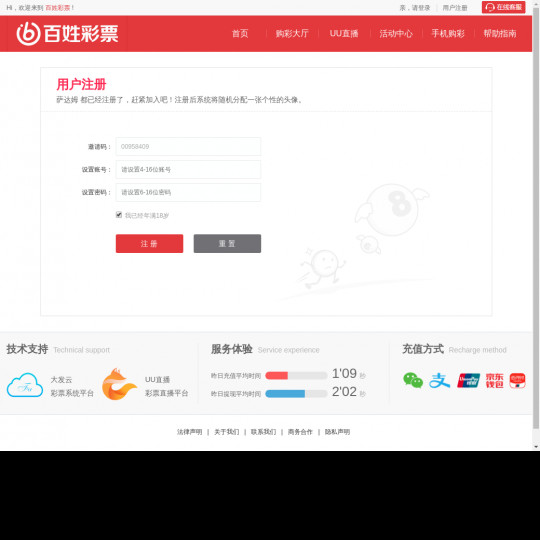Open 在线客服 headset support button
The image size is (540, 540).
tap(503, 7)
